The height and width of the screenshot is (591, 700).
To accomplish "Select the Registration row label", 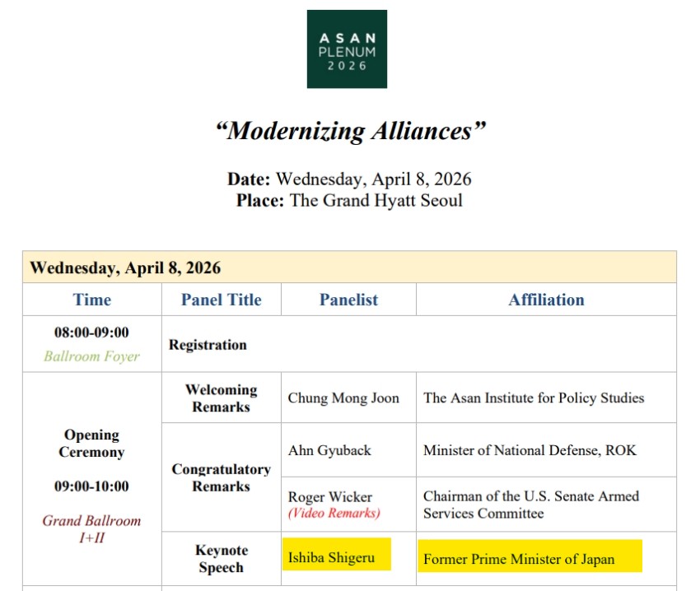I will 208,345.
